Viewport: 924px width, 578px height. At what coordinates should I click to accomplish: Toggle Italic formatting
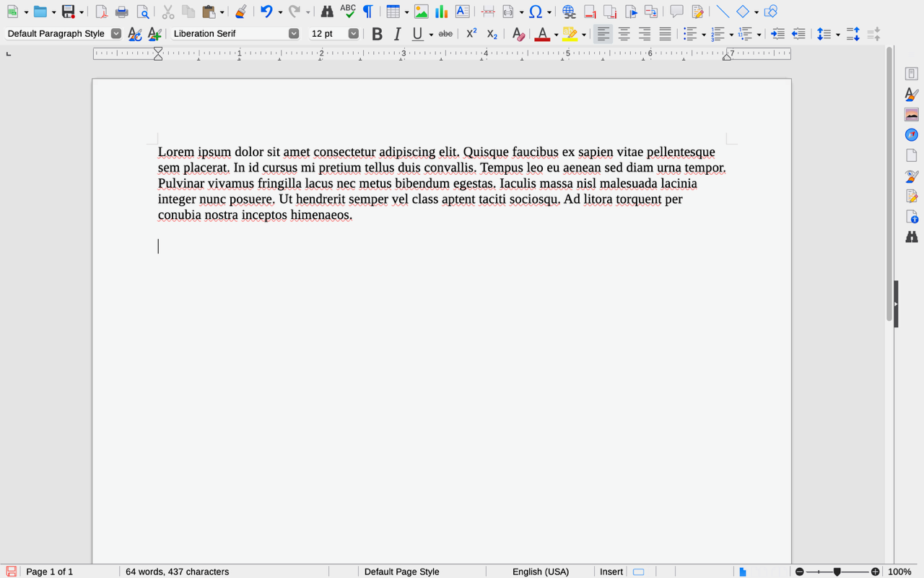pos(397,33)
